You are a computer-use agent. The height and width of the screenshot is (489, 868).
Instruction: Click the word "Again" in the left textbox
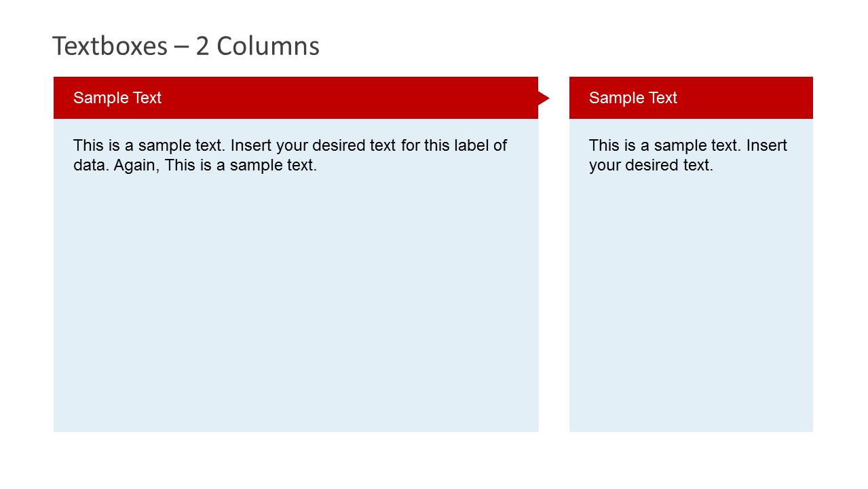click(x=135, y=165)
